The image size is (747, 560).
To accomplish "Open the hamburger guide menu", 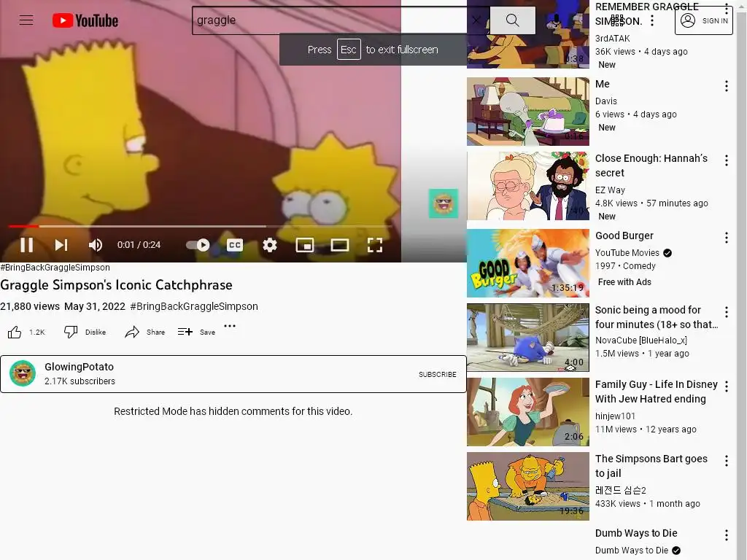I will [26, 20].
